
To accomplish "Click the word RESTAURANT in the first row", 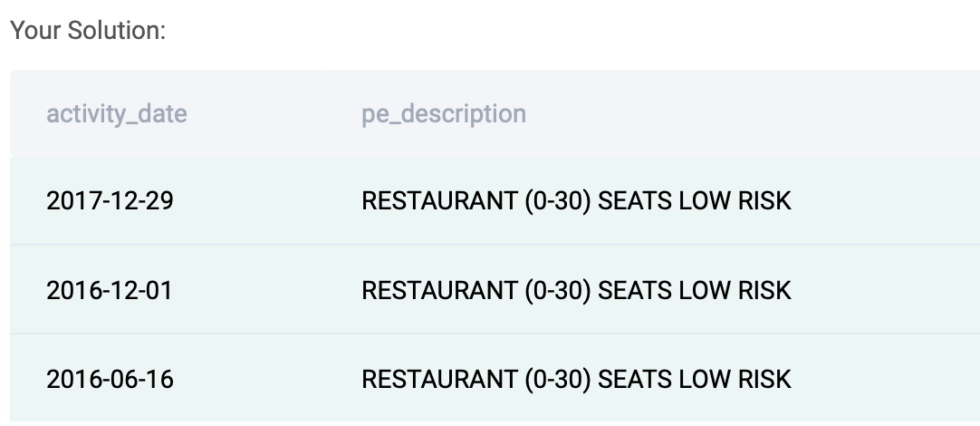I will coord(439,201).
